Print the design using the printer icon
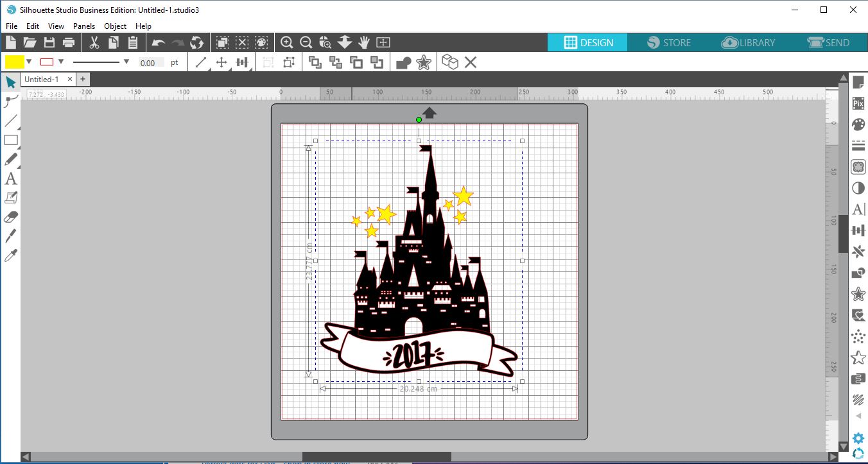868x464 pixels. pyautogui.click(x=69, y=42)
